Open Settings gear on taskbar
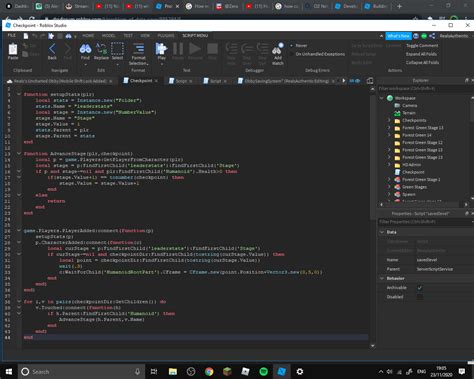 pyautogui.click(x=300, y=371)
